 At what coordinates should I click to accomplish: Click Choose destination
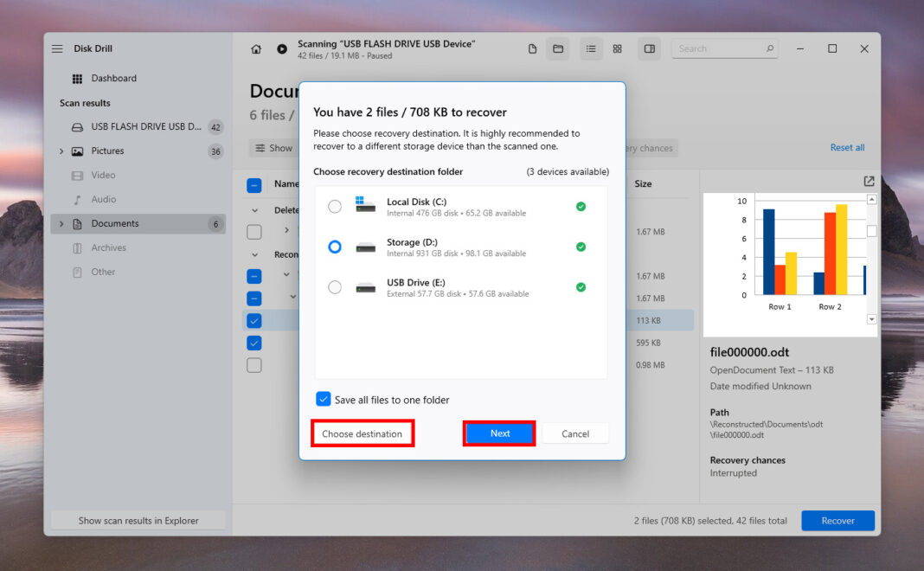pos(362,433)
